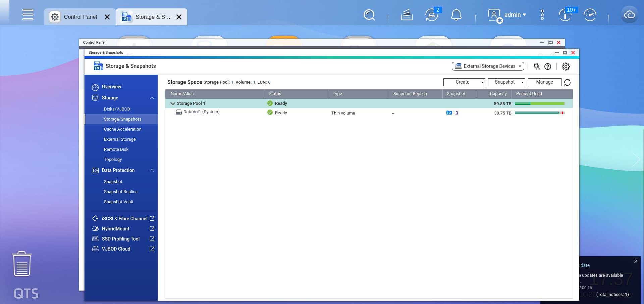The height and width of the screenshot is (304, 644).
Task: Open the QTS main menu hamburger icon
Action: tap(28, 15)
